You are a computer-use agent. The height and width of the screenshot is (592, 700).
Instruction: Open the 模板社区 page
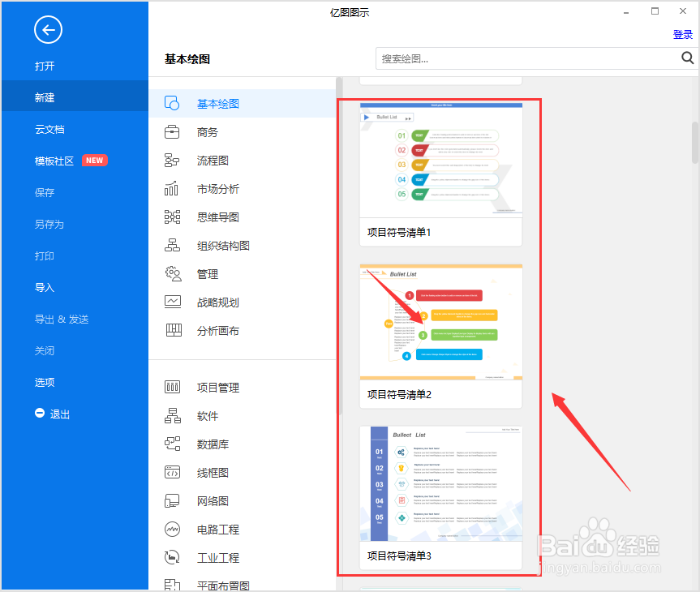(x=61, y=161)
